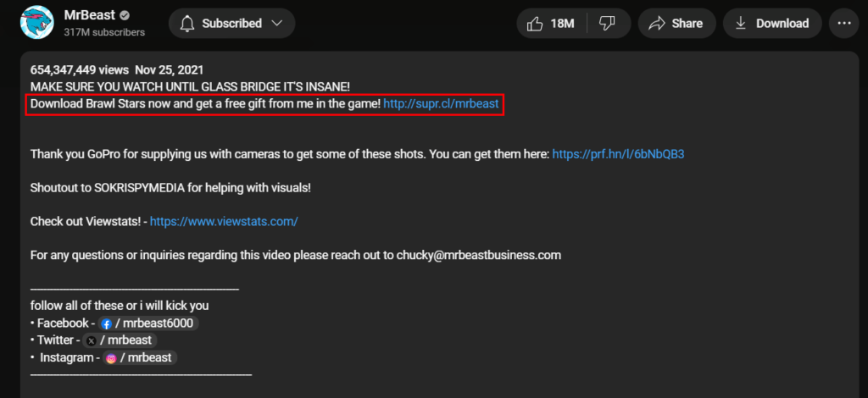Image resolution: width=868 pixels, height=398 pixels.
Task: Open the Subscribed notification dropdown
Action: pos(232,23)
